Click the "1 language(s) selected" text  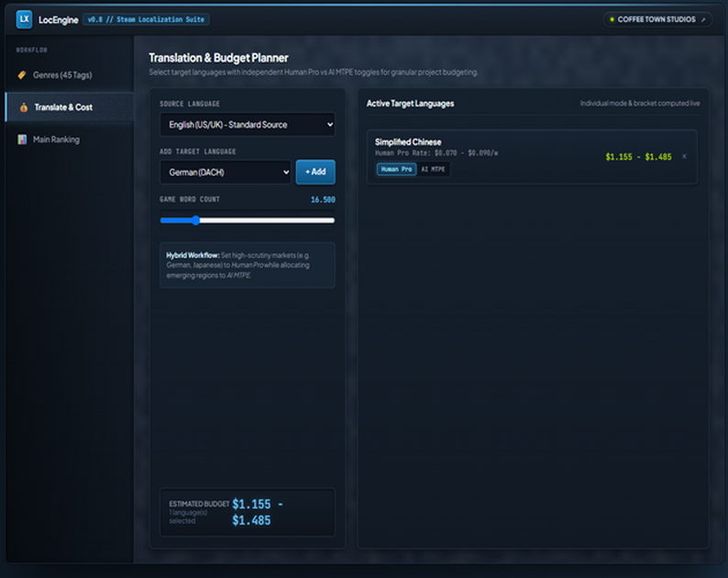[188, 517]
